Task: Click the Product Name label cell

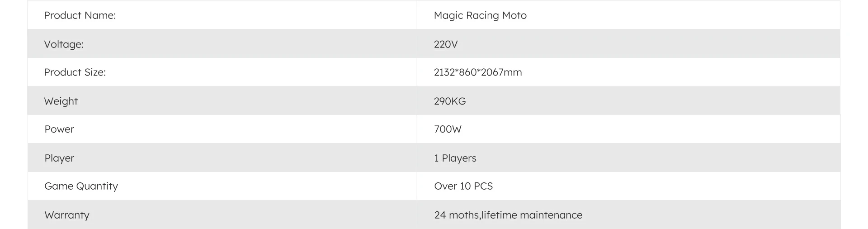Action: click(222, 15)
